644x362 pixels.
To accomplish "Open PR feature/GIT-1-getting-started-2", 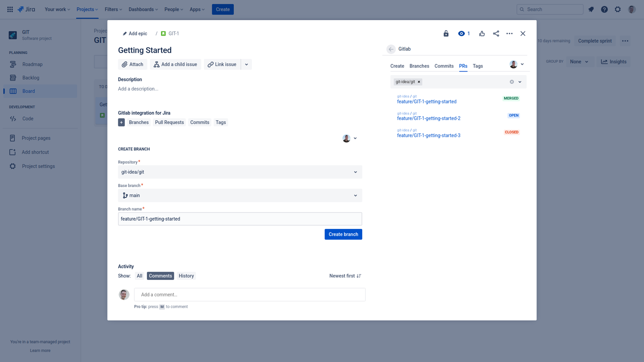I will [429, 118].
